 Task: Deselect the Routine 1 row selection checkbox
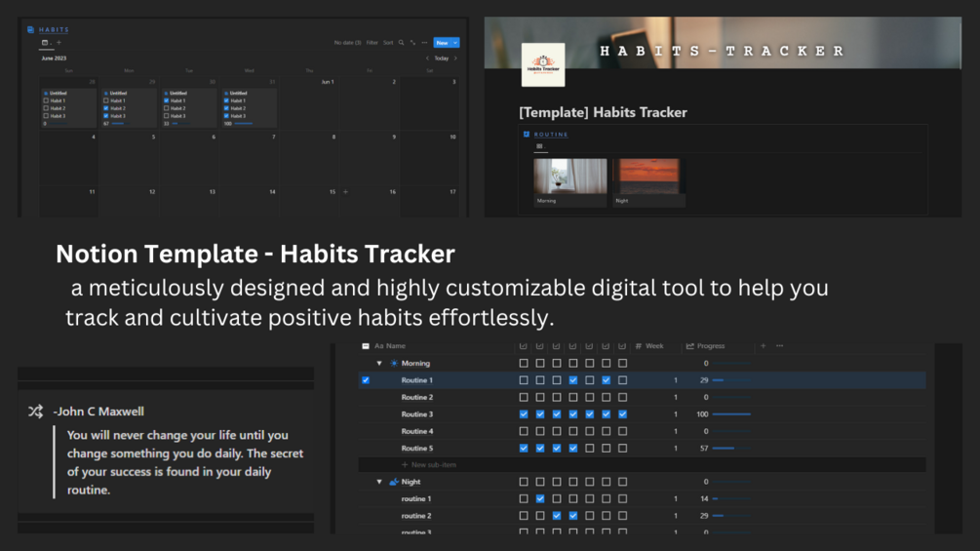coord(366,379)
